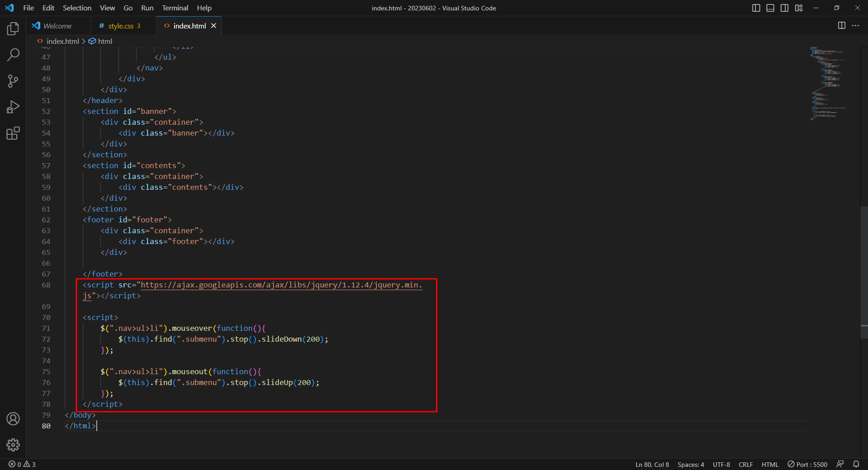Show errors and warnings in status bar
The width and height of the screenshot is (868, 470).
click(x=22, y=464)
